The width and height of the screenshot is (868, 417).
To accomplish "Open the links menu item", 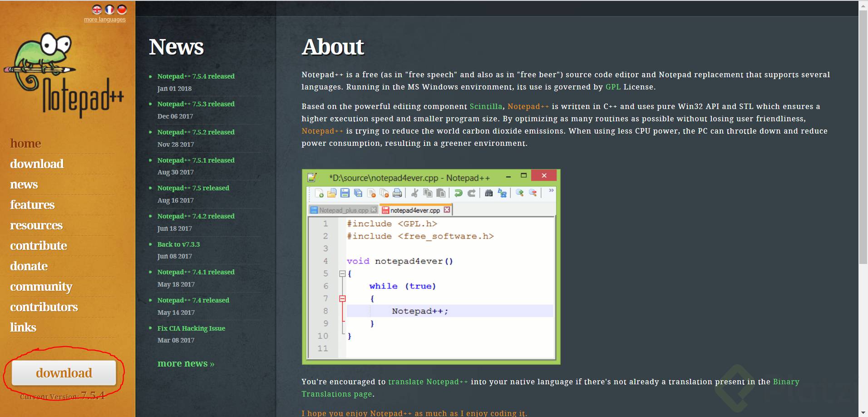I will coord(23,328).
